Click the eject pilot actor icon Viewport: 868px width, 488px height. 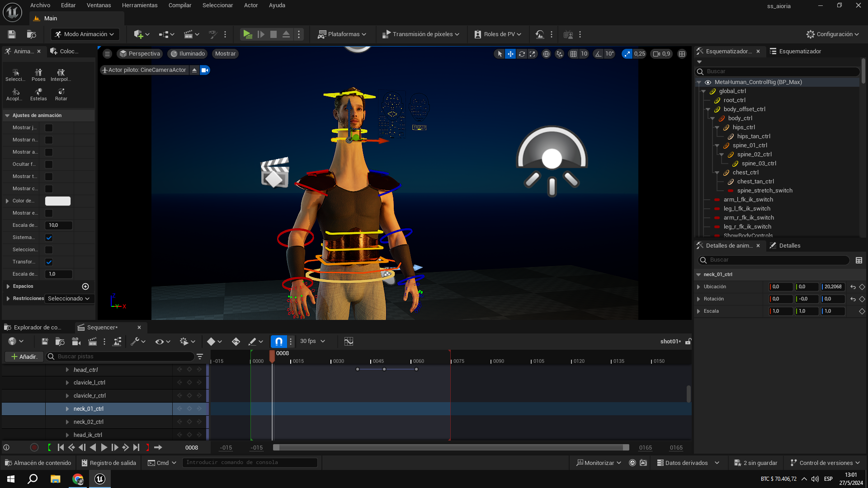pyautogui.click(x=194, y=70)
